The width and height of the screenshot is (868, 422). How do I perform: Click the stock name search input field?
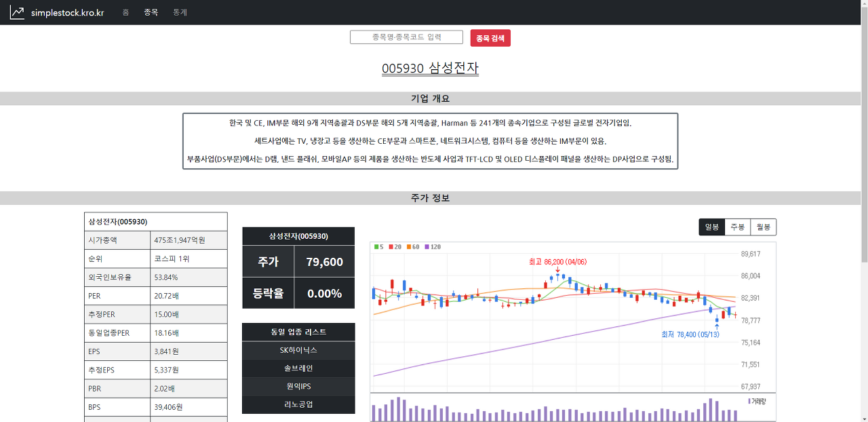[406, 37]
